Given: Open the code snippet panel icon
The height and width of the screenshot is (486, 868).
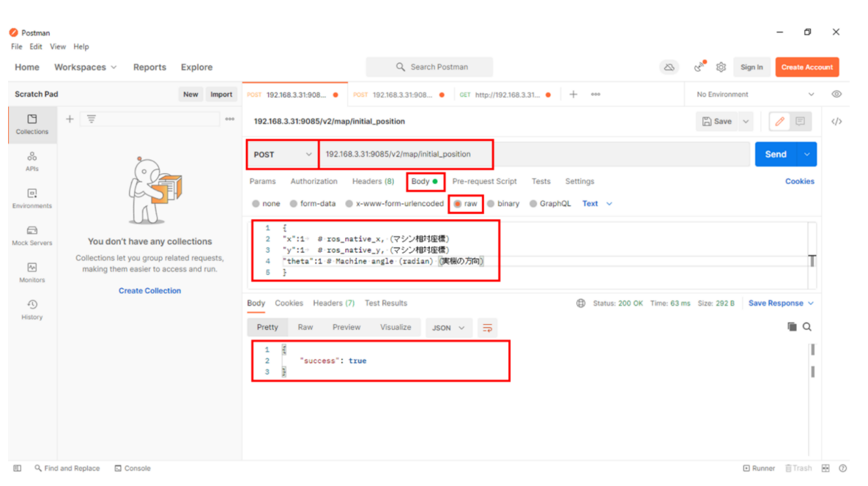Looking at the screenshot, I should [x=837, y=122].
